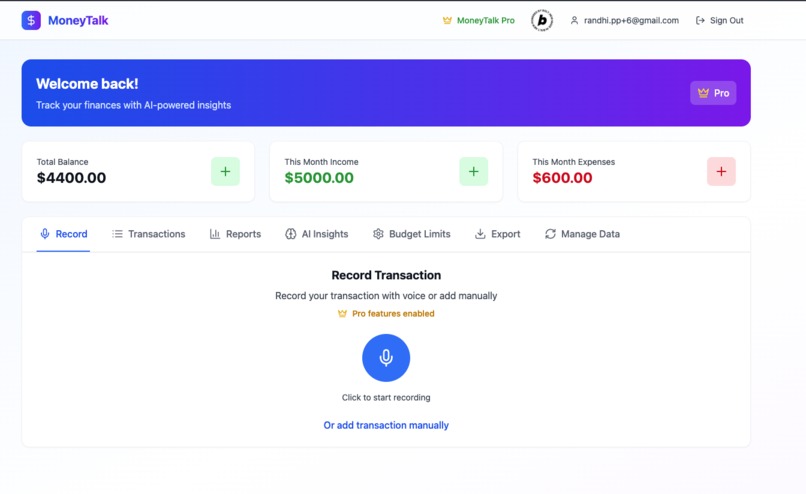
Task: Click the red plus on This Month Expenses card
Action: pyautogui.click(x=721, y=172)
